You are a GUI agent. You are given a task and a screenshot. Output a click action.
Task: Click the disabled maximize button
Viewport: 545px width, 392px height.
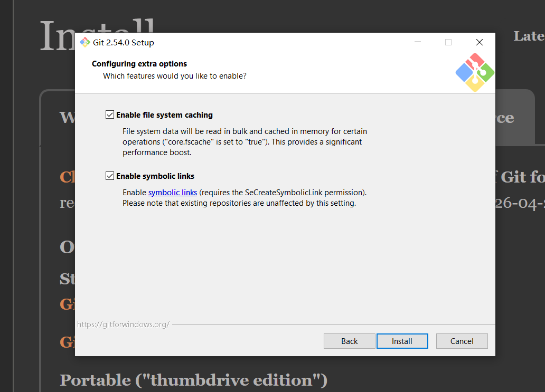pos(448,42)
